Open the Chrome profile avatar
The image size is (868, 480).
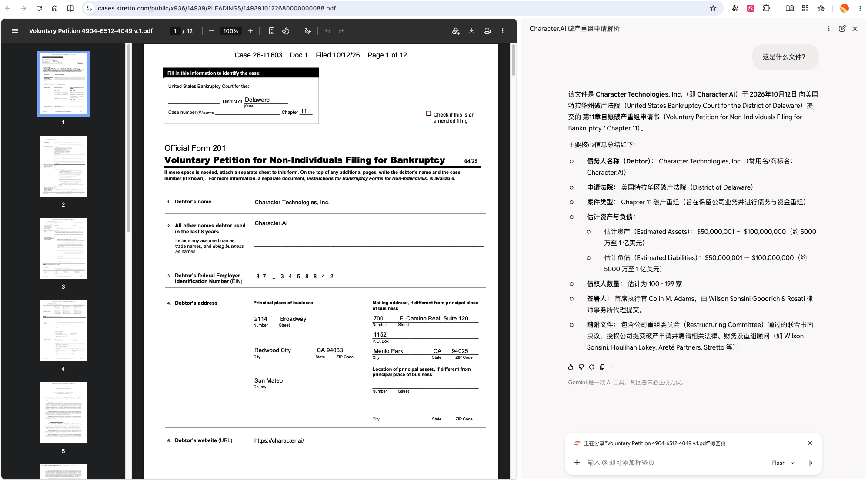[845, 8]
